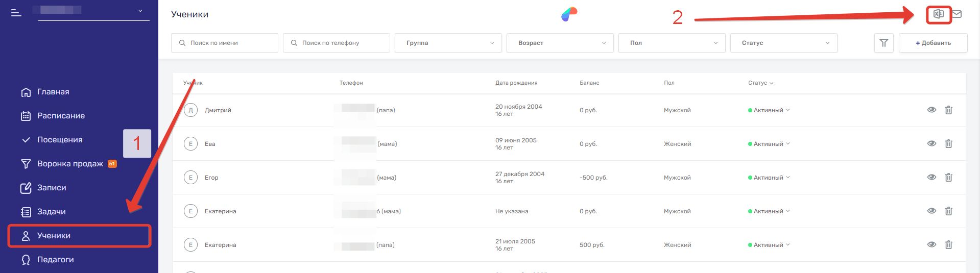980x273 pixels.
Task: Click the Телефон column header
Action: tap(351, 83)
